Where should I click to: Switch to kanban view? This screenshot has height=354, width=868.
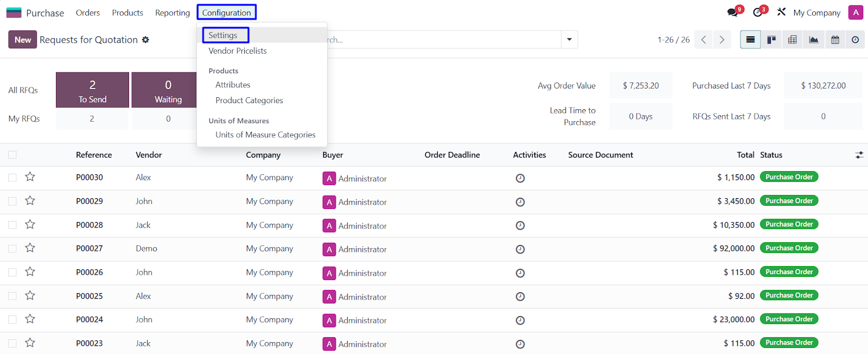click(x=771, y=40)
